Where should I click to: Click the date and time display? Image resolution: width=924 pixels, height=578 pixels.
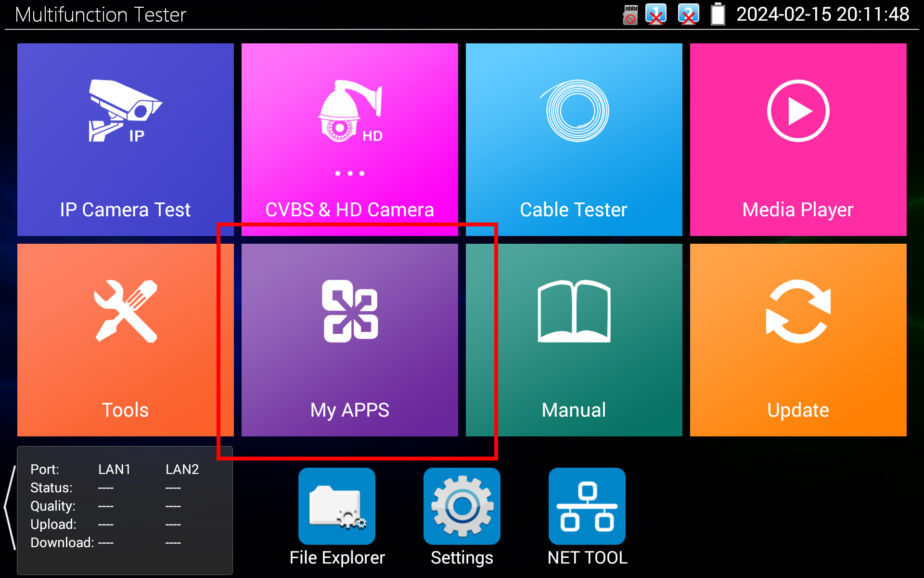[822, 14]
